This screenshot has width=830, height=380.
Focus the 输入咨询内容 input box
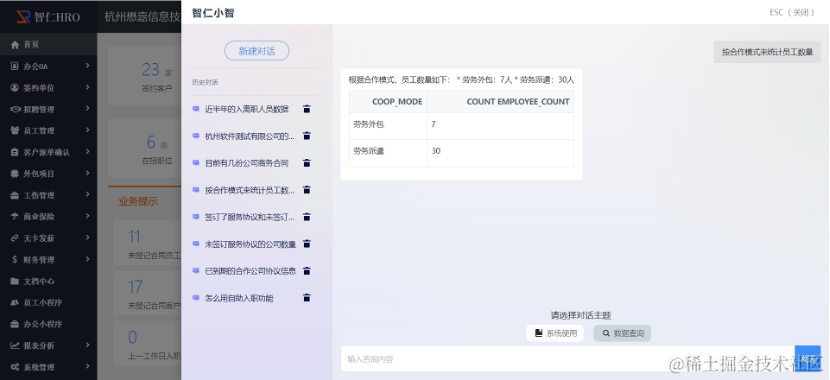(567, 359)
